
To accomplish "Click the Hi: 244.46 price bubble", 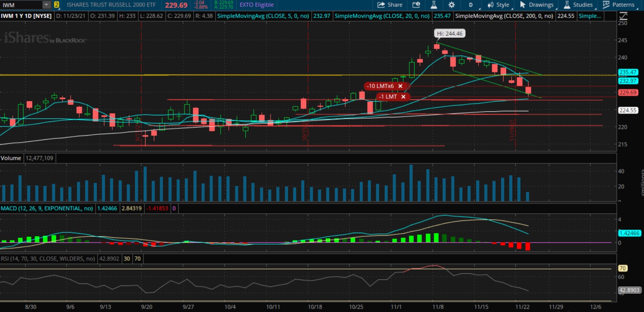I will point(449,34).
